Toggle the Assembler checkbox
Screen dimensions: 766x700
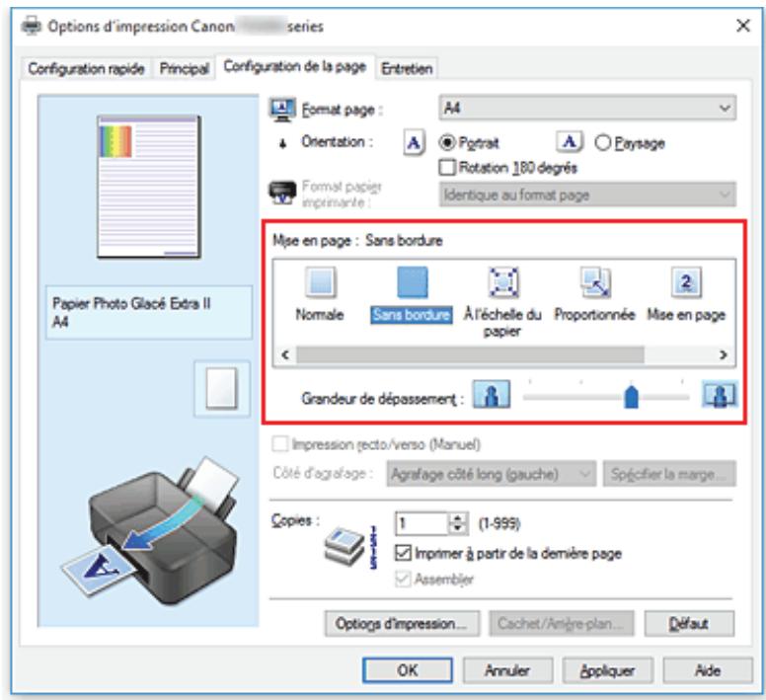(403, 579)
